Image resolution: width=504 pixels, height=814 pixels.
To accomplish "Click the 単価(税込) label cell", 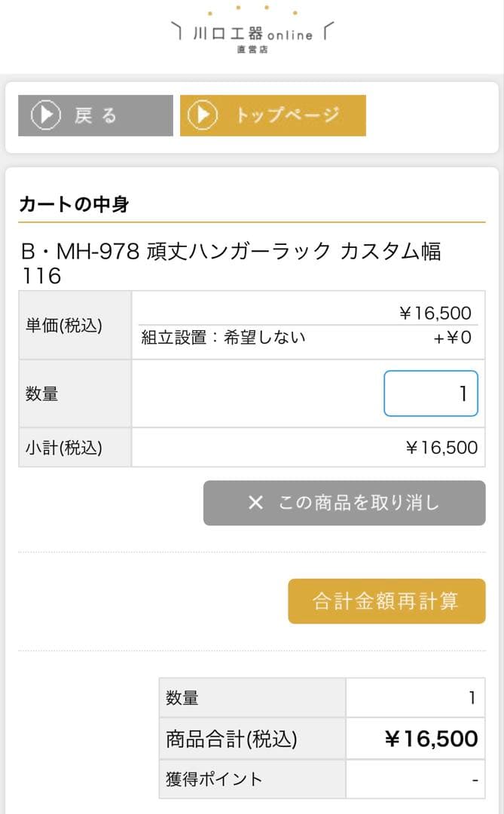I will (73, 325).
